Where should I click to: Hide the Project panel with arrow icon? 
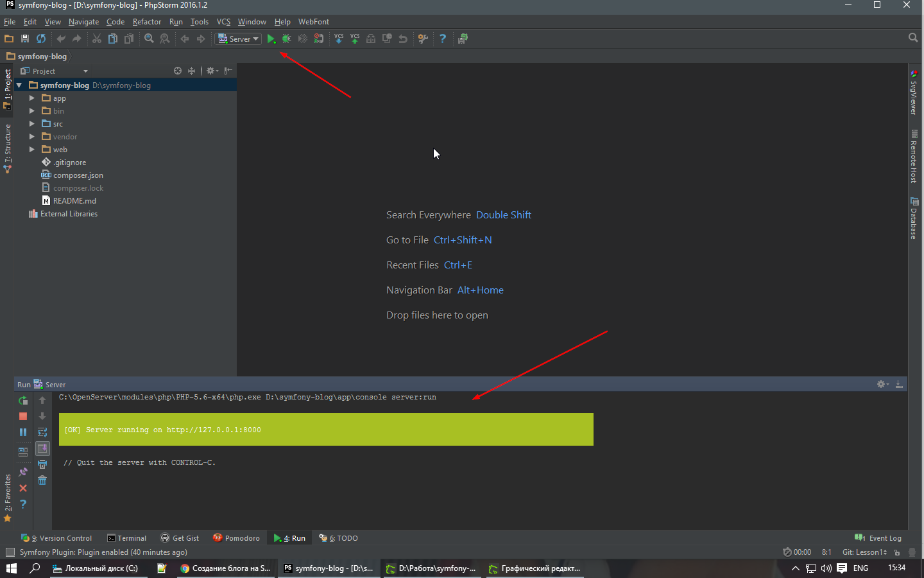(x=228, y=71)
